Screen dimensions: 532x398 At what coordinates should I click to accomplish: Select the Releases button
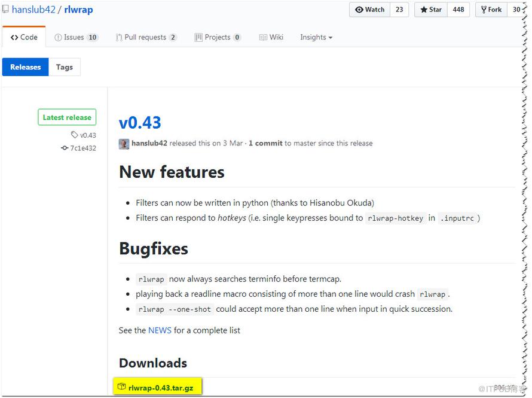tap(26, 67)
